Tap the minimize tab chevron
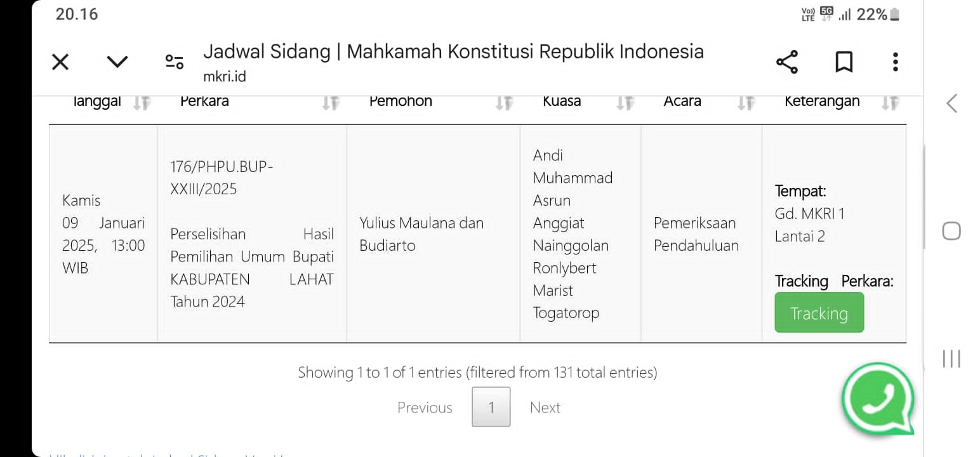980x457 pixels. [x=117, y=62]
